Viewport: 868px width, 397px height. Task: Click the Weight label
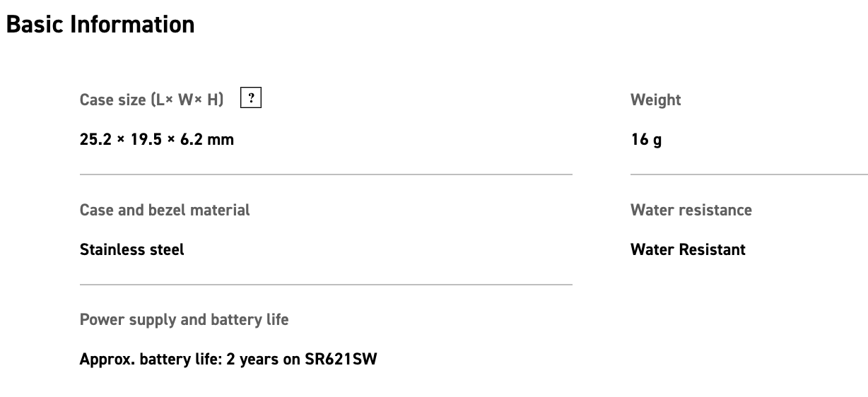point(655,100)
